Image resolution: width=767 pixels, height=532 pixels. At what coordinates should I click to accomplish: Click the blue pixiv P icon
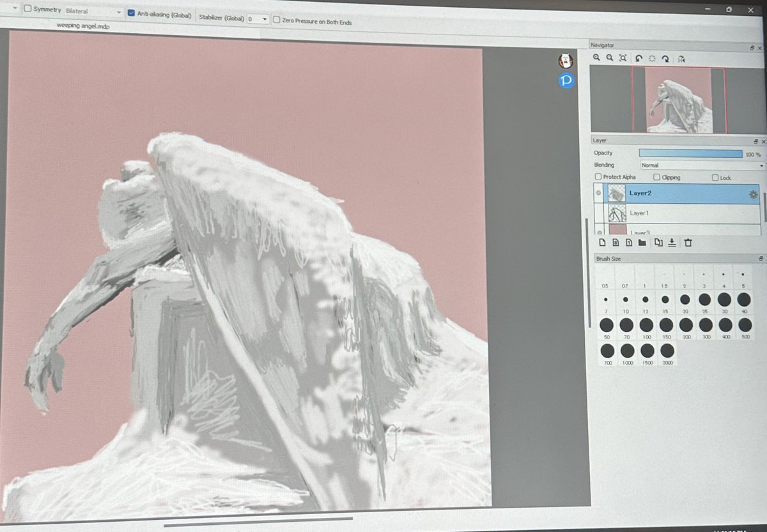point(566,80)
